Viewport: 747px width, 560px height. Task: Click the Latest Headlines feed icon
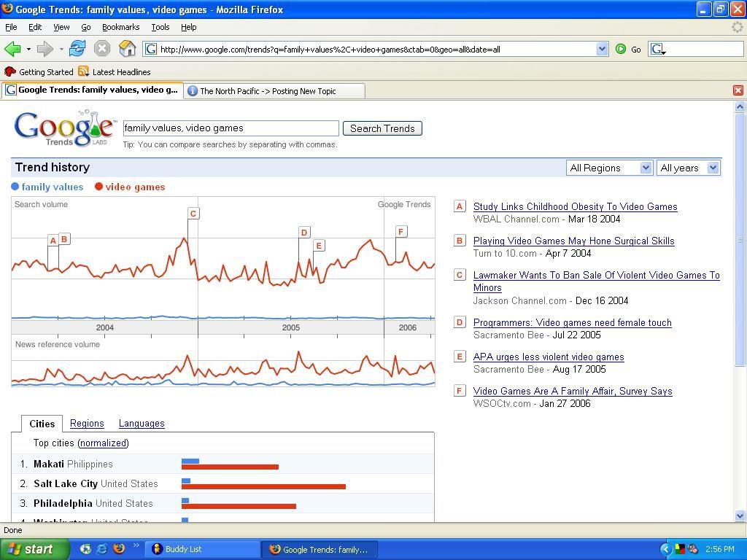click(84, 71)
